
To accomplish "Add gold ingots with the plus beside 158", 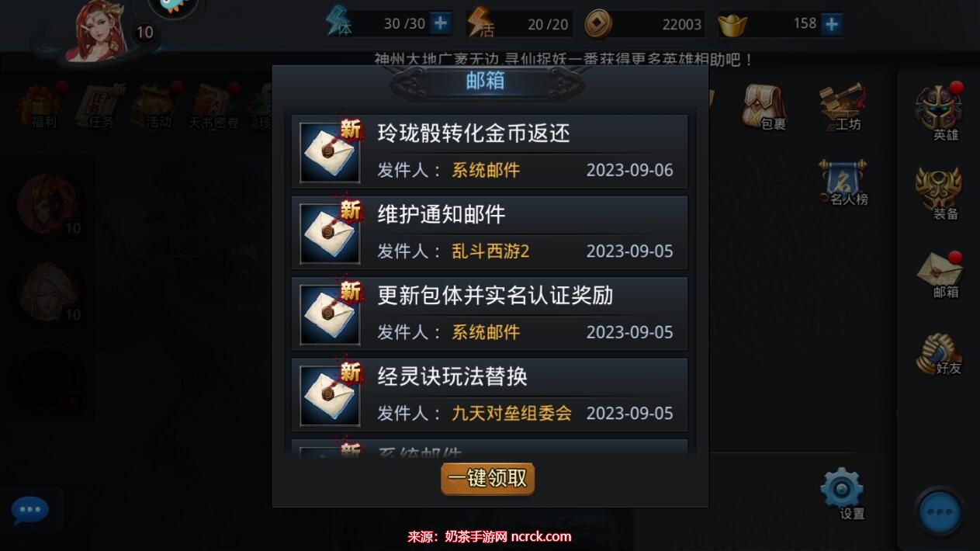I will (832, 24).
